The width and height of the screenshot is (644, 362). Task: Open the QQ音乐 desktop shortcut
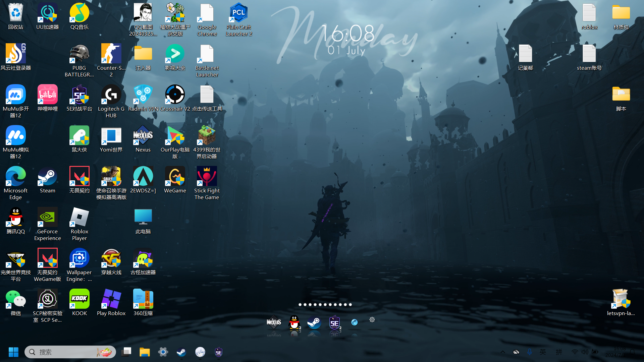coord(79,16)
